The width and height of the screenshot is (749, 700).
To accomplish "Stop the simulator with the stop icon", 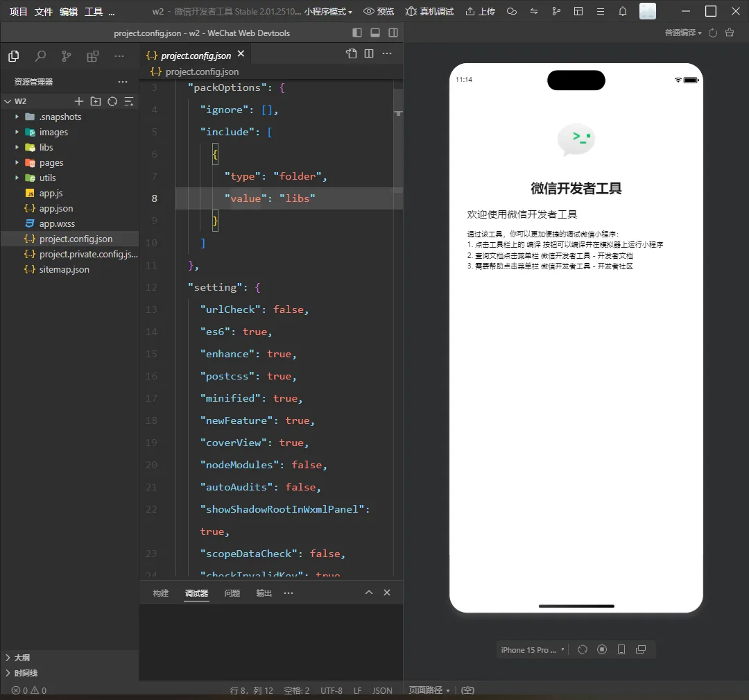I will pyautogui.click(x=602, y=649).
